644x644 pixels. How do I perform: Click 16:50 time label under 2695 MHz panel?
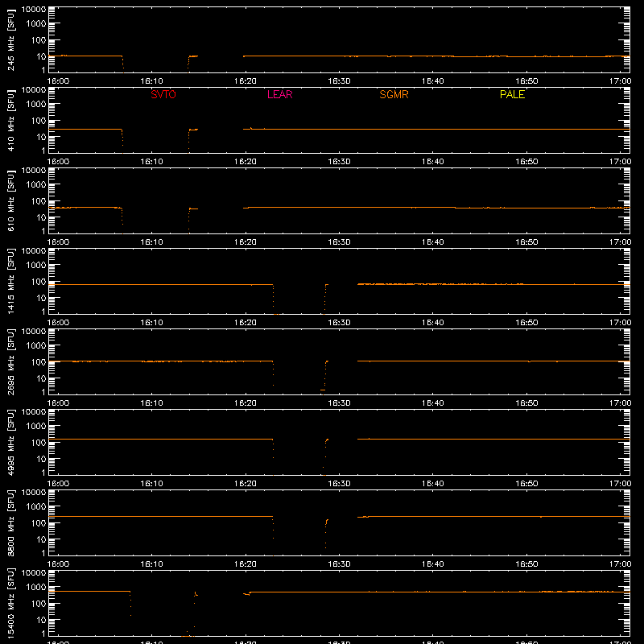click(526, 403)
